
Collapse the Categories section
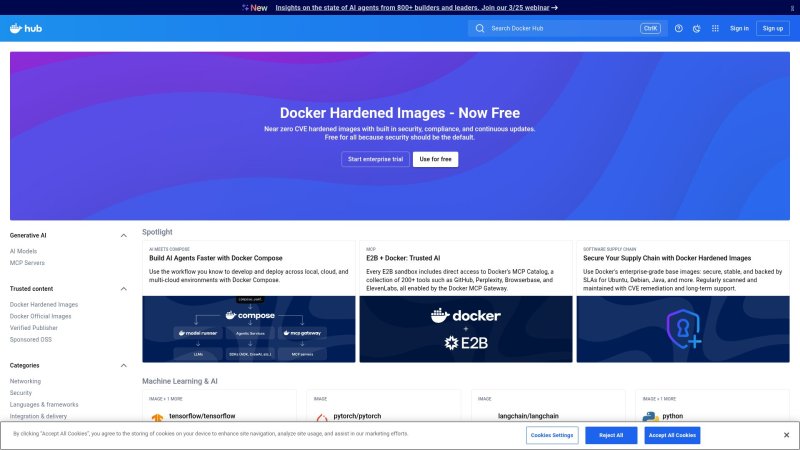[123, 366]
